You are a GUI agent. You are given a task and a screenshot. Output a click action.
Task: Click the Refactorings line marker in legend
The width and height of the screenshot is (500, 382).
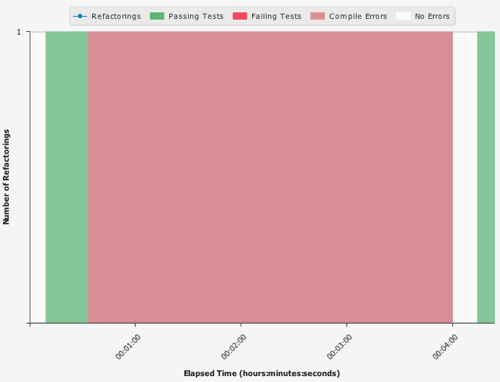point(80,16)
